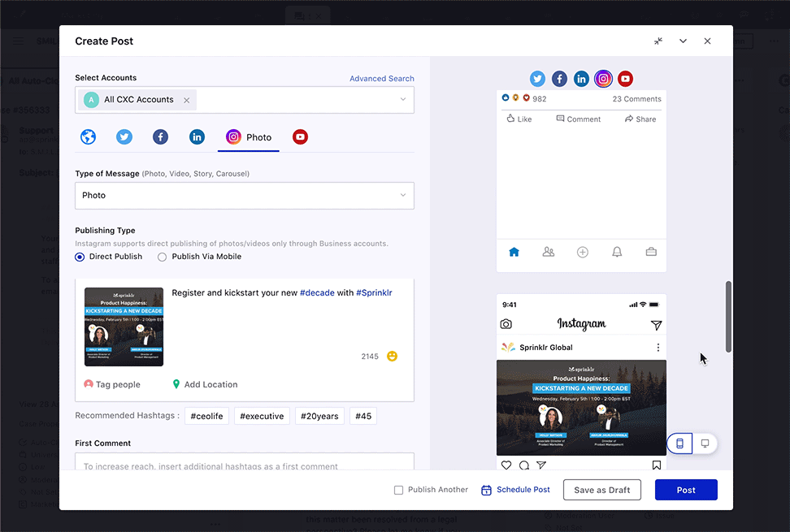
Task: Show Twitter preview in the preview panel
Action: coord(537,79)
